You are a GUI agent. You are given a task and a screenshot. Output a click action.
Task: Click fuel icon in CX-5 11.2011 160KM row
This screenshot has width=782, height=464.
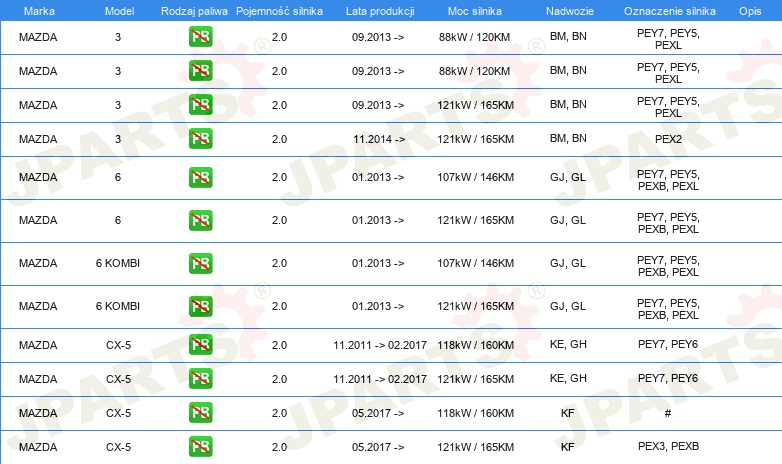(x=200, y=345)
